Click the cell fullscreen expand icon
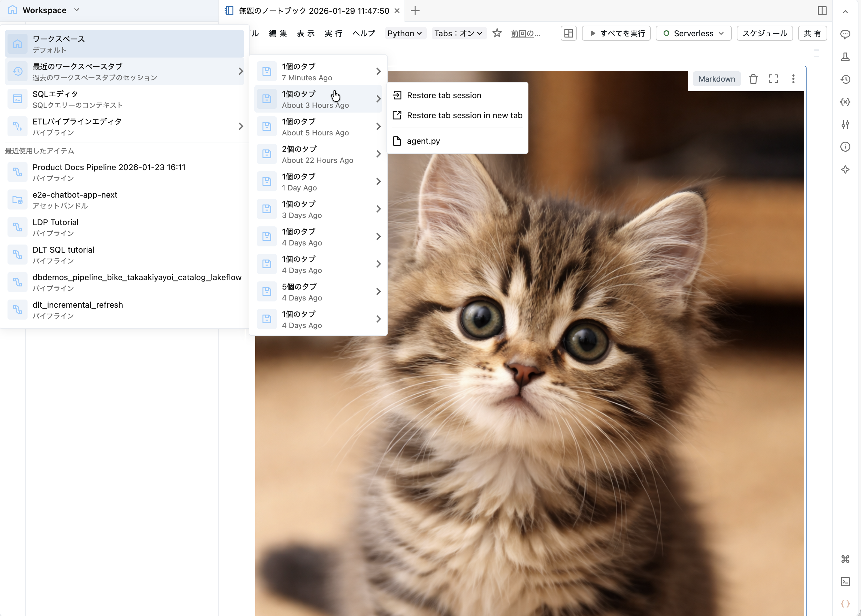 click(773, 79)
